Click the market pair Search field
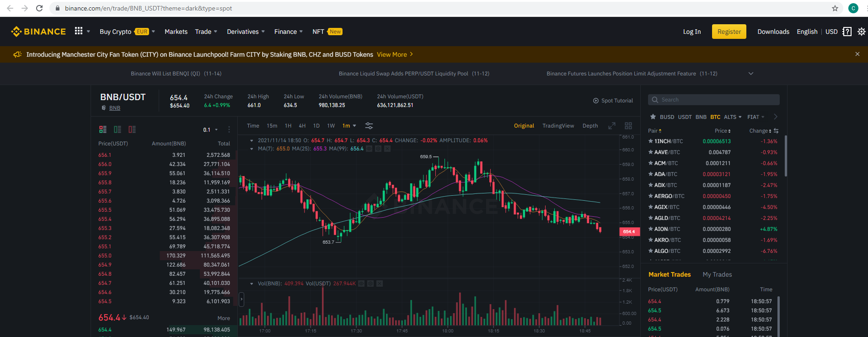The width and height of the screenshot is (868, 337). (713, 100)
